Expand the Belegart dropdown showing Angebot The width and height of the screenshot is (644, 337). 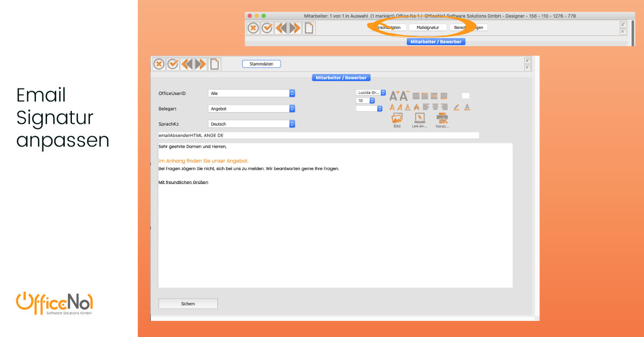pyautogui.click(x=252, y=108)
